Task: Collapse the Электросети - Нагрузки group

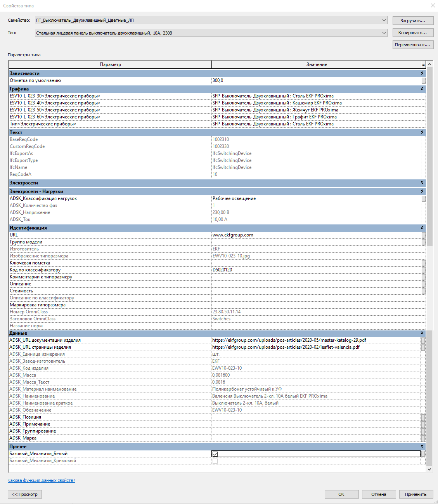Action: coord(422,191)
